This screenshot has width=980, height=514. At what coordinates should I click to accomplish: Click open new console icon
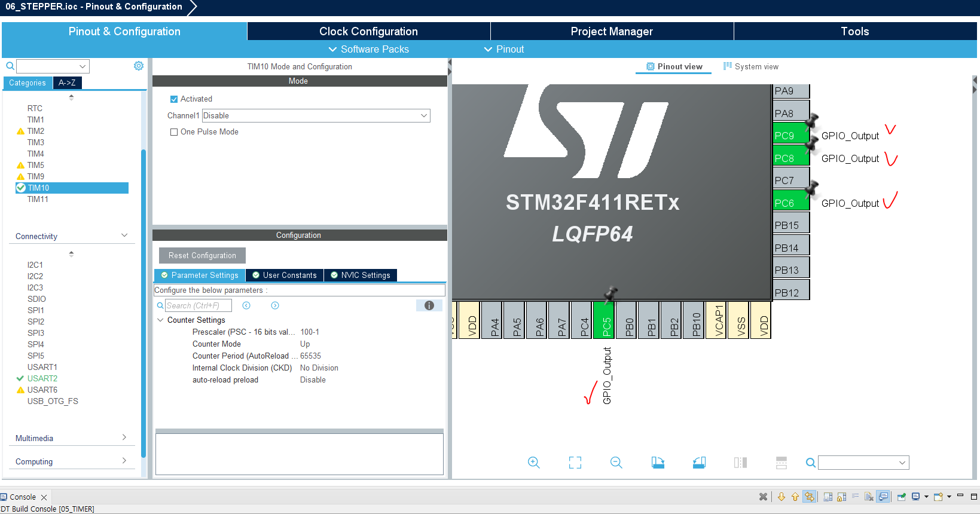point(938,497)
